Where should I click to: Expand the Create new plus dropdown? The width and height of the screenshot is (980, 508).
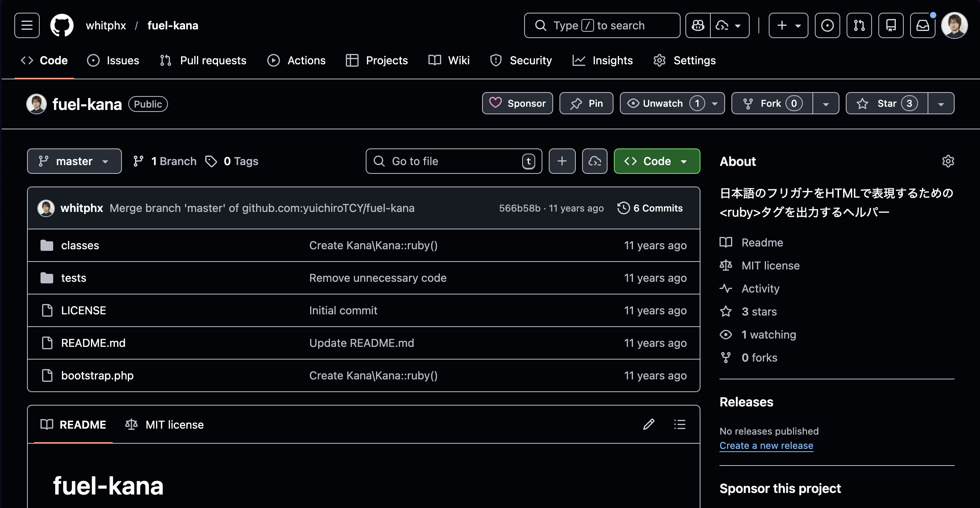789,25
